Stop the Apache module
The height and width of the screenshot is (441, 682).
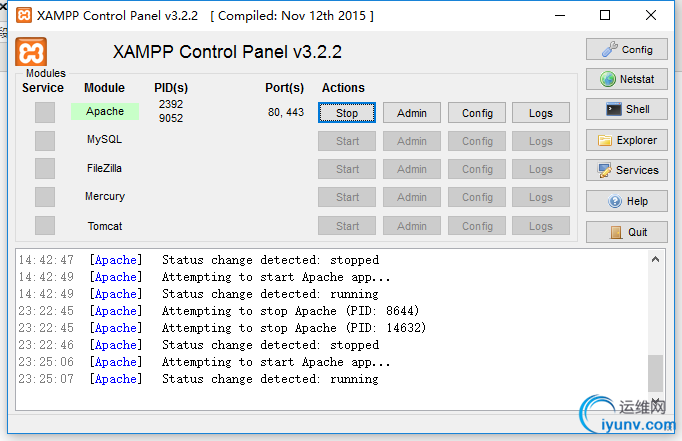(x=347, y=113)
